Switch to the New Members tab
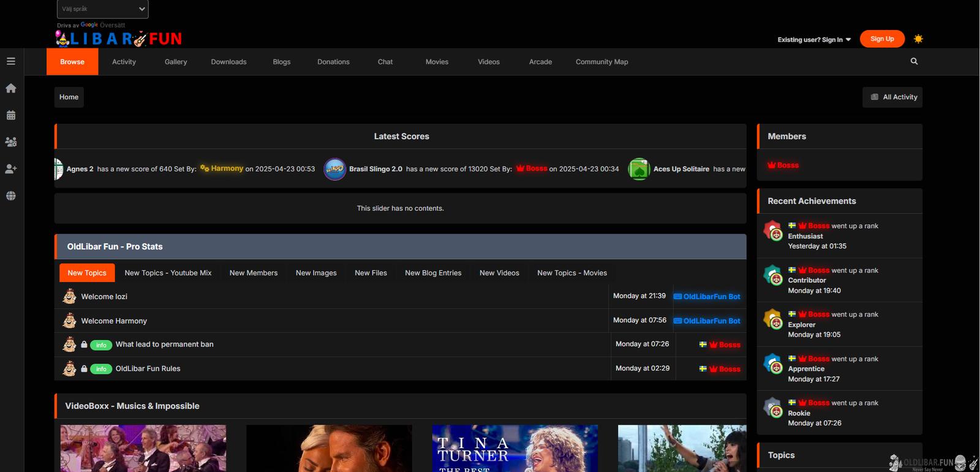Screen dimensions: 980x472 pyautogui.click(x=254, y=273)
